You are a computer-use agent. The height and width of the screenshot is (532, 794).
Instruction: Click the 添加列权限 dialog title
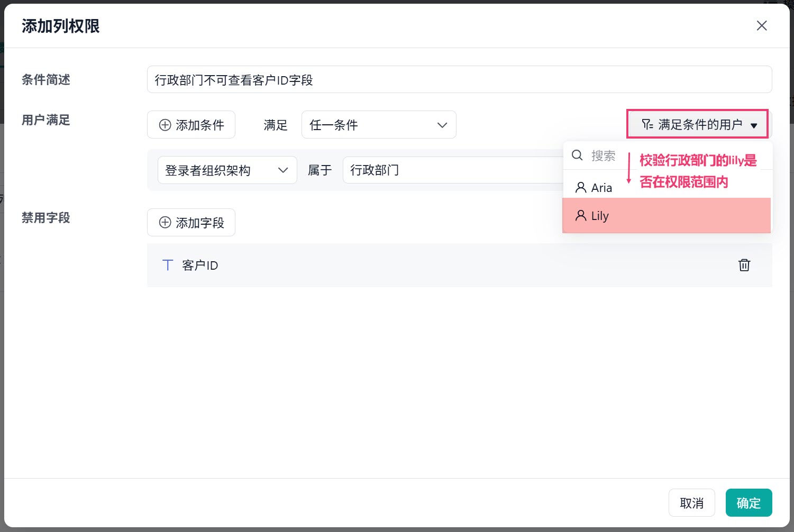coord(61,26)
